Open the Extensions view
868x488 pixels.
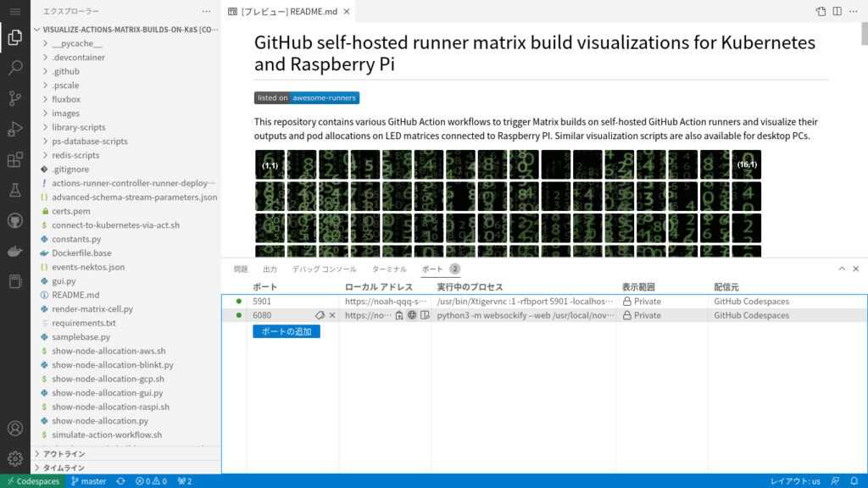coord(14,159)
